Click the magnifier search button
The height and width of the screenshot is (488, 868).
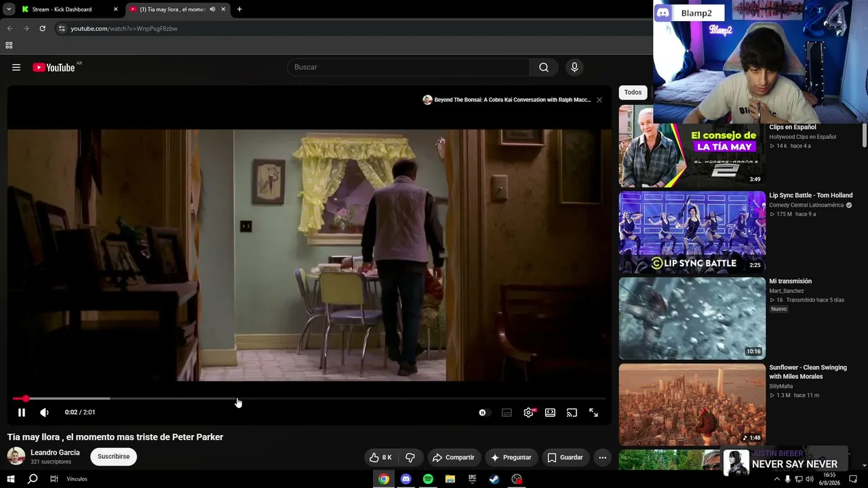click(543, 67)
